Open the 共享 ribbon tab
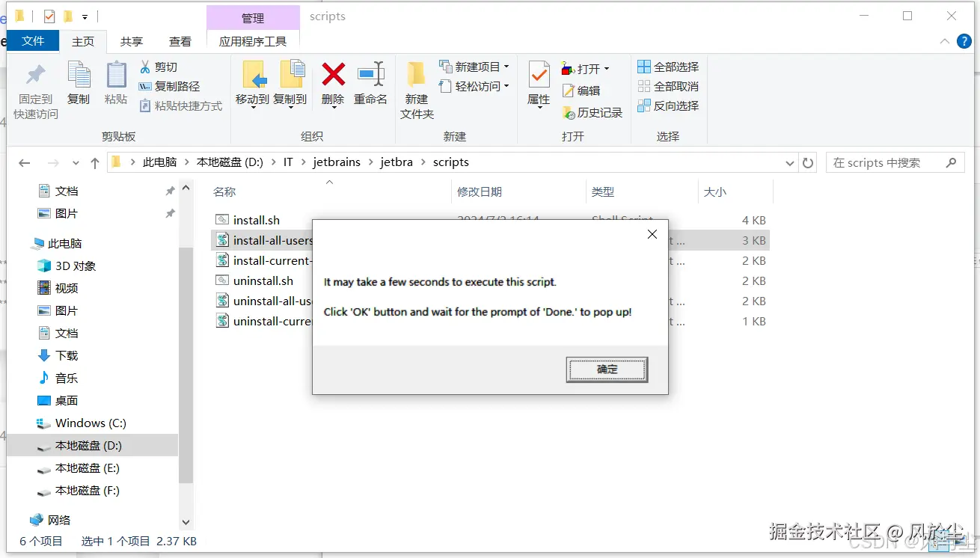This screenshot has width=980, height=558. point(132,42)
